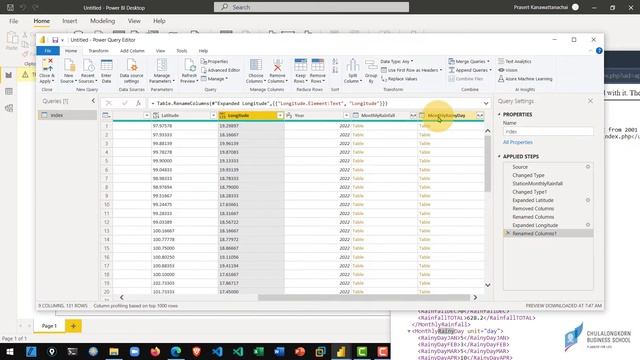Open the Tools ribbon tab
Image resolution: width=640 pixels, height=360 pixels.
pyautogui.click(x=182, y=51)
